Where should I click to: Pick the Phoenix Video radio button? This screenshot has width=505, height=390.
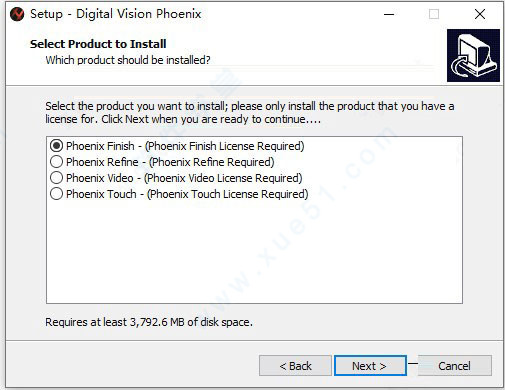tap(56, 178)
